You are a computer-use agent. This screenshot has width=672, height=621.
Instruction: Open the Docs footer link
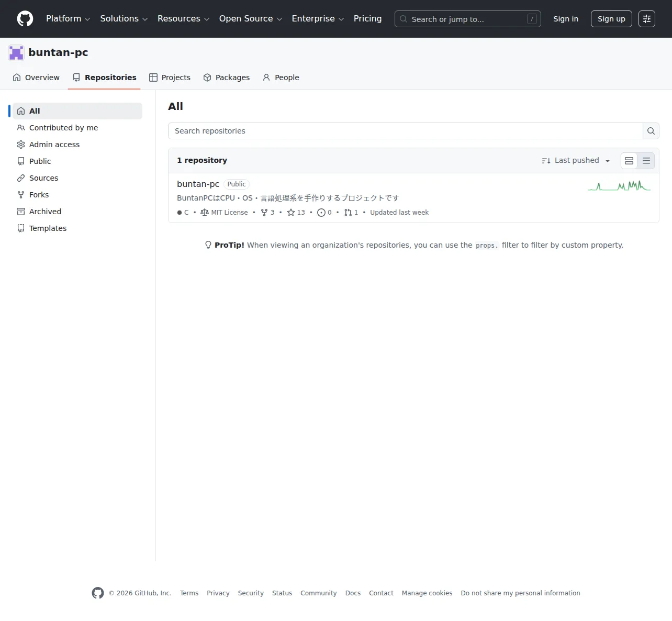(x=353, y=593)
